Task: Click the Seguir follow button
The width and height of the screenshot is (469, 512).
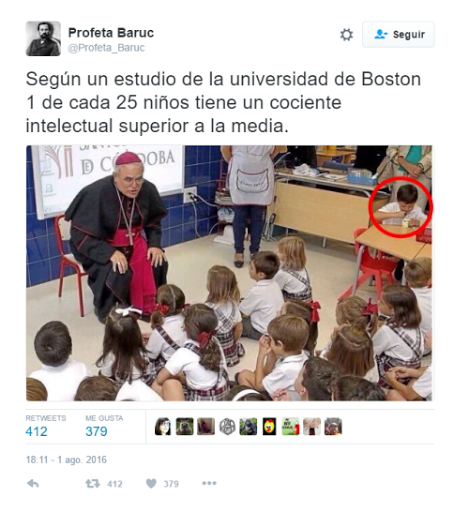Action: point(398,34)
